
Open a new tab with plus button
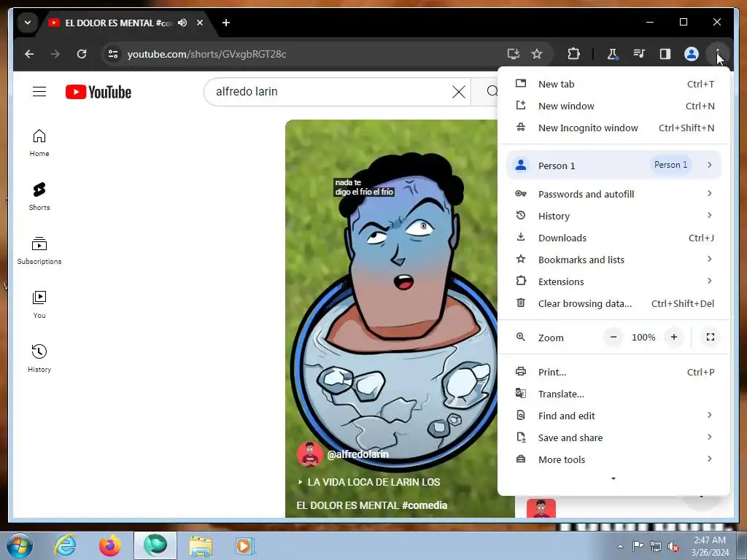(226, 23)
